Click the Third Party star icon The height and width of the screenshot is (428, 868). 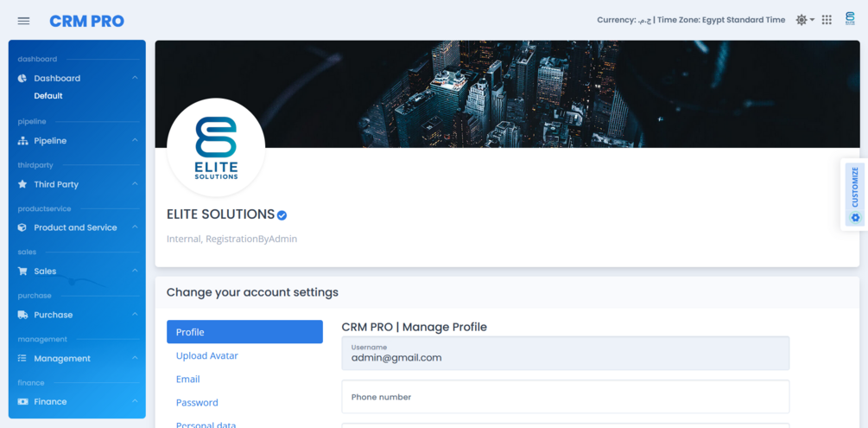[x=22, y=184]
